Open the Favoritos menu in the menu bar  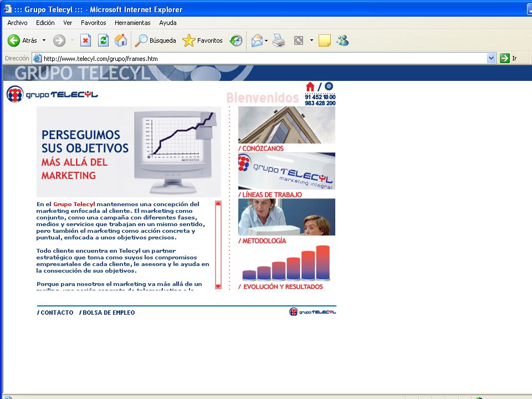[x=93, y=23]
